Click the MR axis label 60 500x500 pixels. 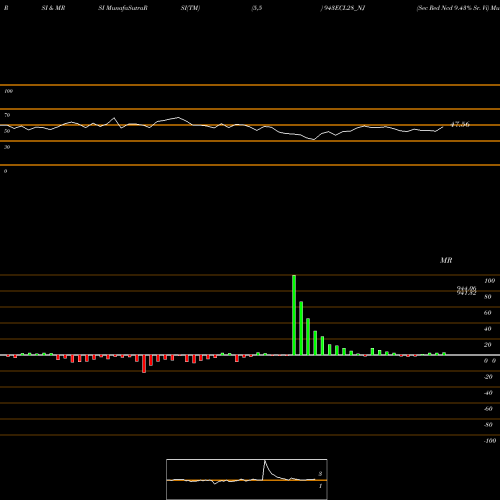point(488,313)
